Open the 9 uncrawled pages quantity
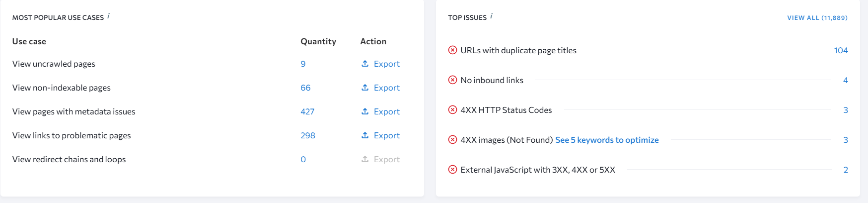The width and height of the screenshot is (868, 203). 303,64
